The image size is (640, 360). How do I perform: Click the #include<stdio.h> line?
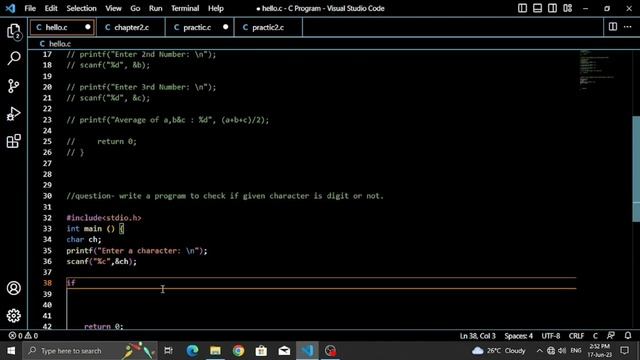[104, 218]
